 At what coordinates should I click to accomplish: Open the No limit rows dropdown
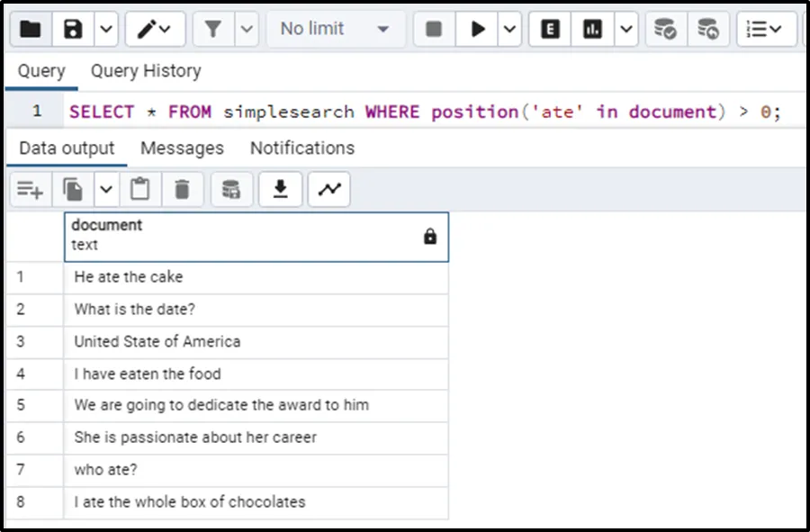click(334, 30)
